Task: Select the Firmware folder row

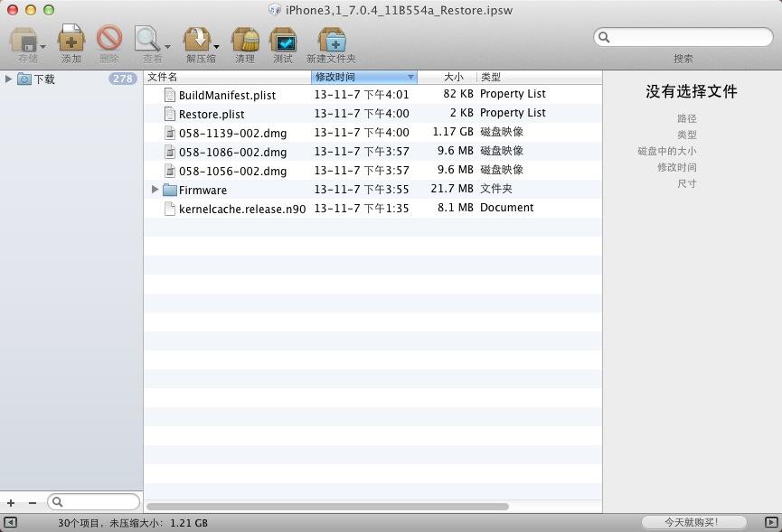Action: coord(372,190)
